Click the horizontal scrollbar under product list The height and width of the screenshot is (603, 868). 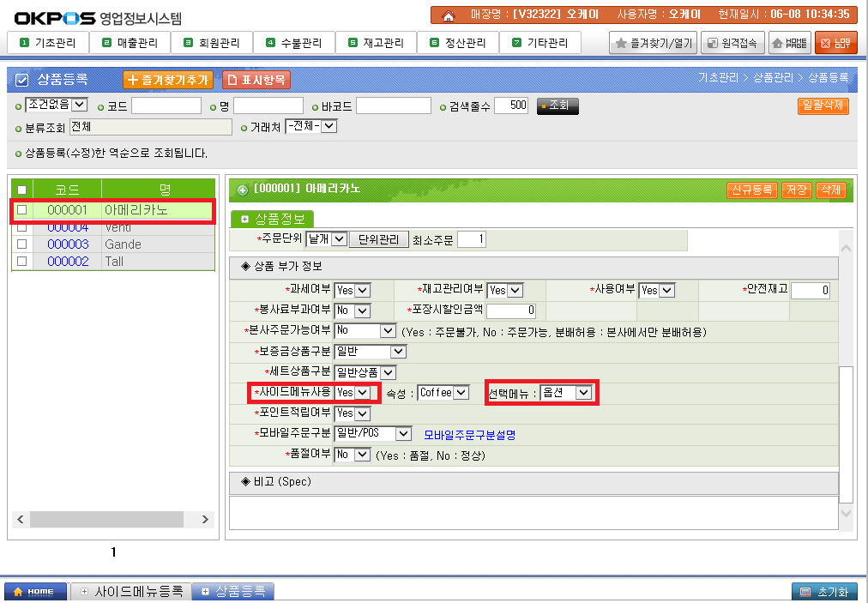point(112,519)
